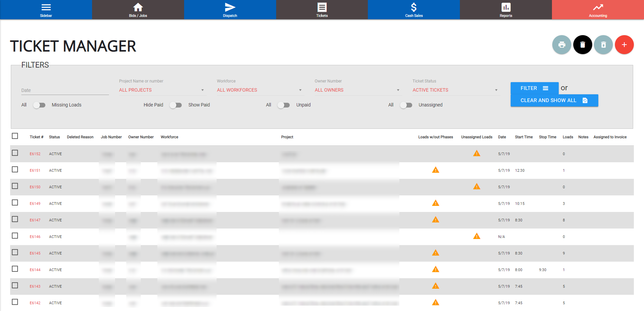
Task: Open the Sidebar hamburger menu
Action: [46, 10]
